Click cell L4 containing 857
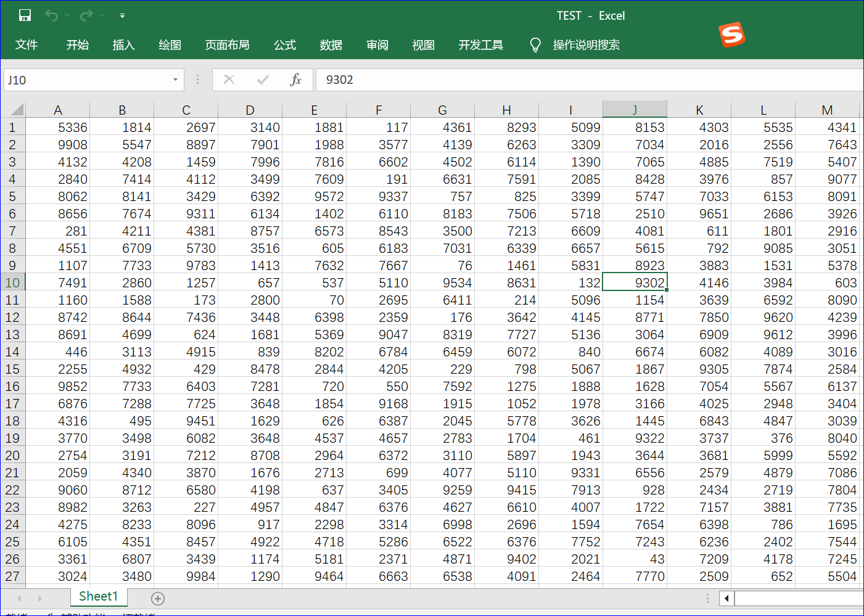This screenshot has width=864, height=616. pyautogui.click(x=763, y=179)
